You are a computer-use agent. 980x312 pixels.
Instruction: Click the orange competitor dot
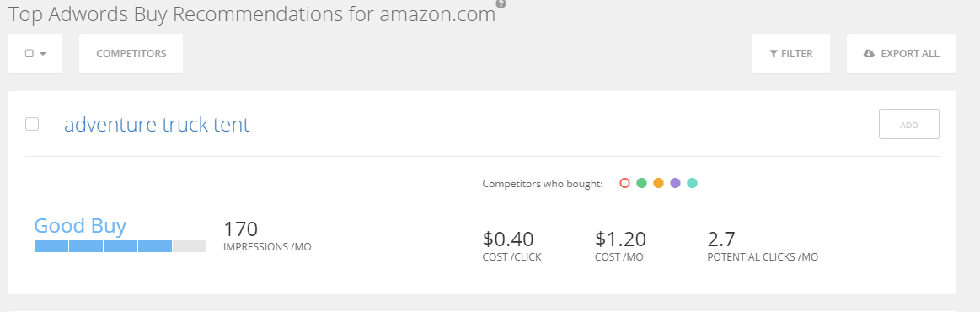point(658,183)
